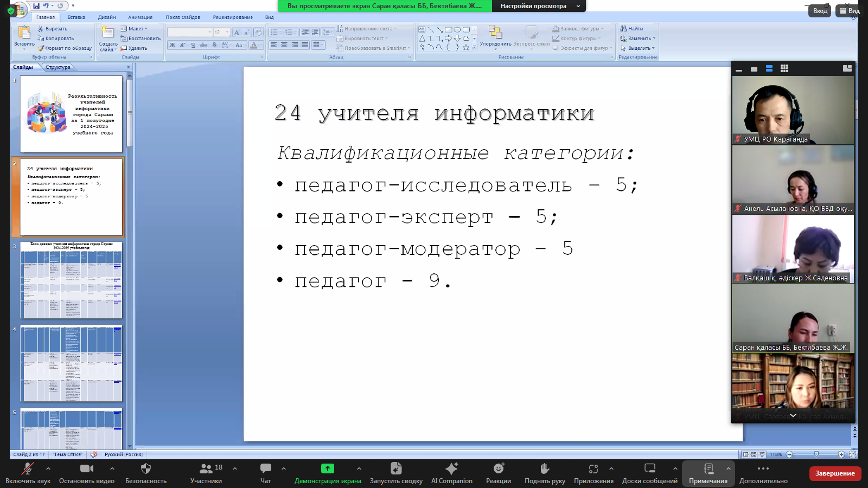Show more participants in the video panel
Image resolution: width=868 pixels, height=488 pixels.
[x=793, y=415]
